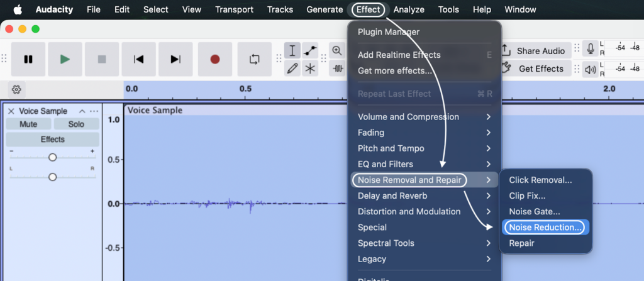This screenshot has height=281, width=644.
Task: Click the Zoom In magnifier icon
Action: [x=338, y=51]
